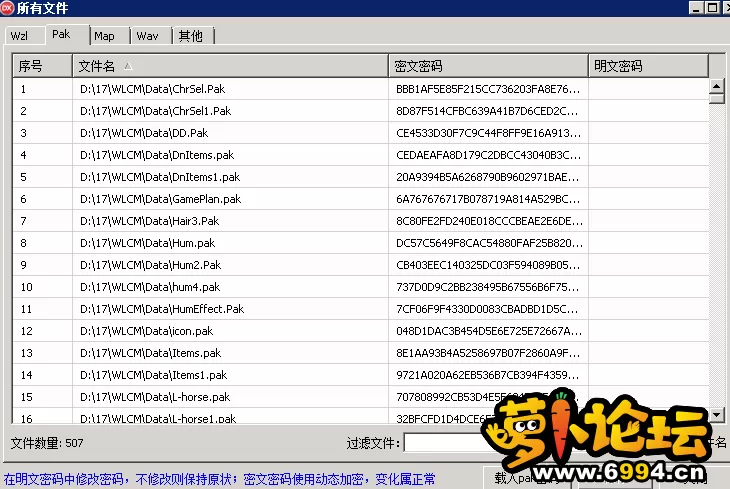
Task: Click ciphertext 737D0D9C2BB23849... cell
Action: [488, 287]
